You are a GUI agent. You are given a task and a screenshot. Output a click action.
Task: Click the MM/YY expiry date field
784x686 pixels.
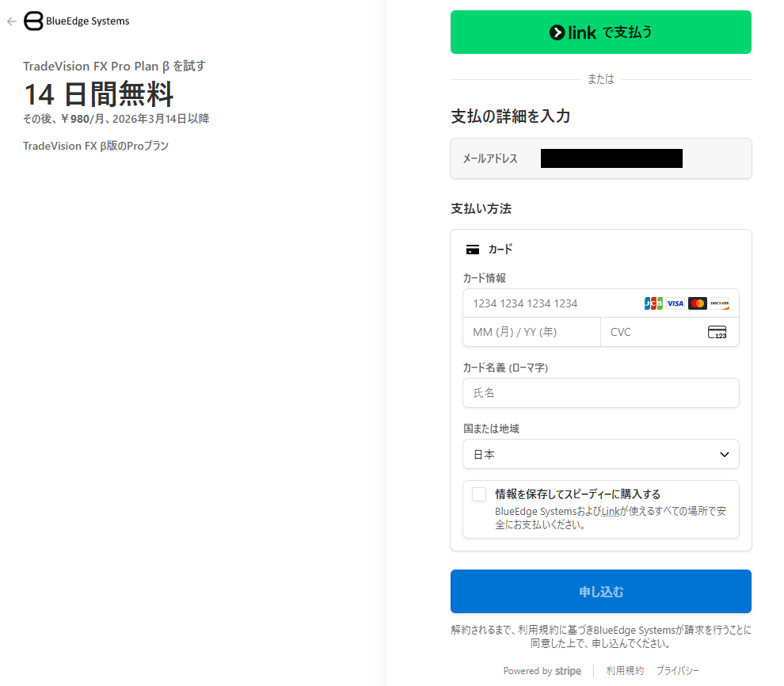(531, 332)
